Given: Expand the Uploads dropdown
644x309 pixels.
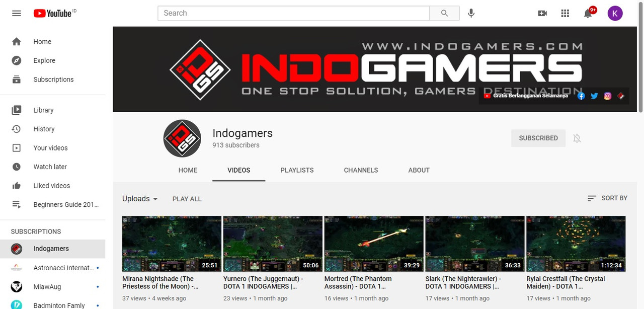Looking at the screenshot, I should point(140,199).
